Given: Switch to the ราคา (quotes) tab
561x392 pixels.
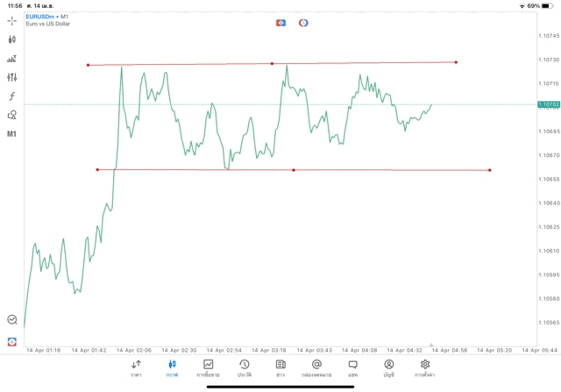Looking at the screenshot, I should tap(136, 367).
